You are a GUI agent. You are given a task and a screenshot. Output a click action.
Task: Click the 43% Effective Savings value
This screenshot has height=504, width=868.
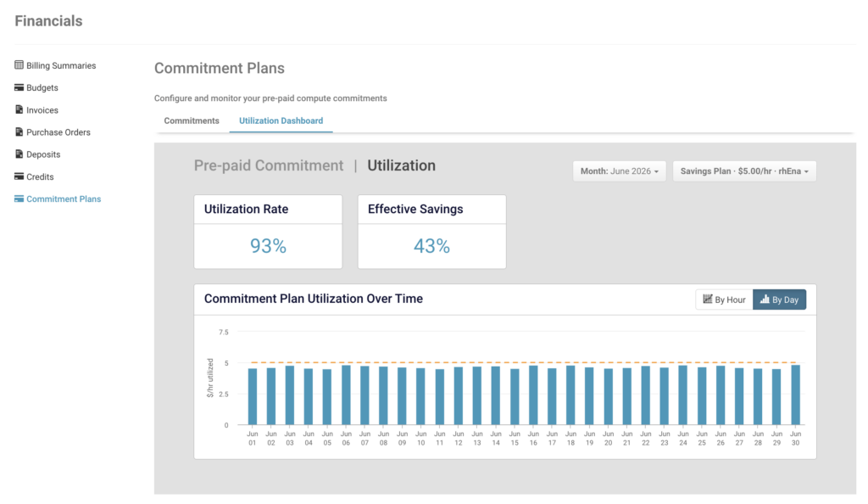pyautogui.click(x=431, y=246)
